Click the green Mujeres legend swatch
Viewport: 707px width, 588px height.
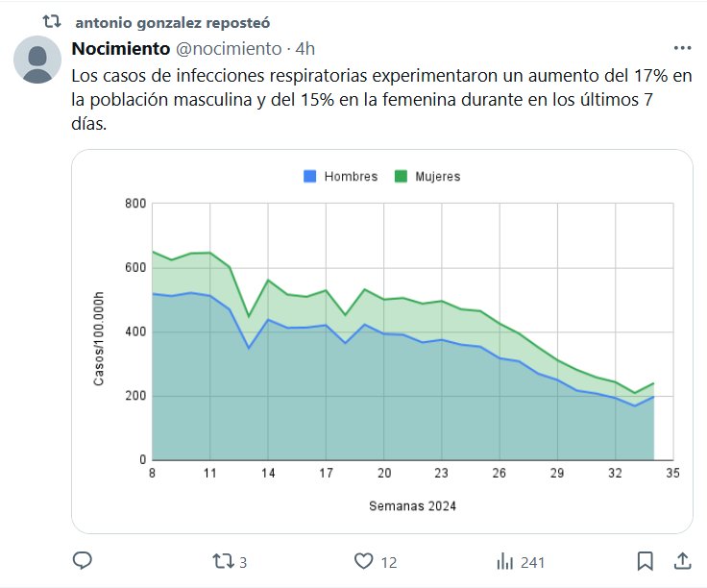click(402, 177)
